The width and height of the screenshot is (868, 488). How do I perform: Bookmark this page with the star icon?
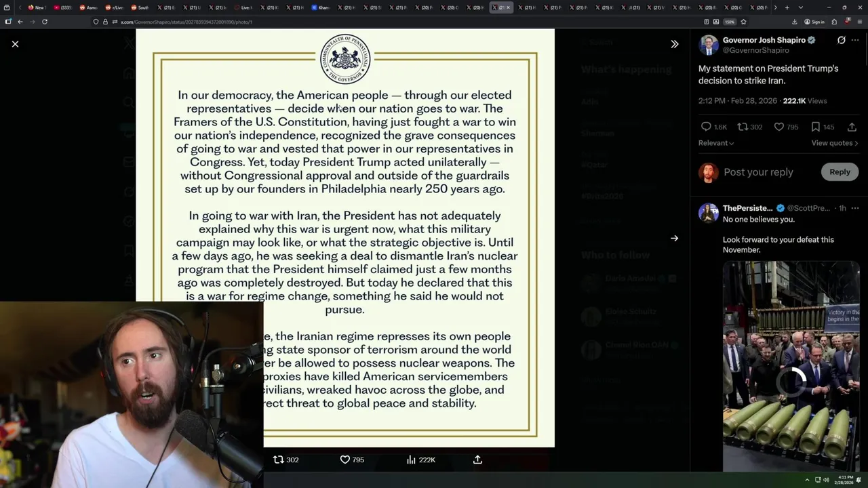point(743,22)
